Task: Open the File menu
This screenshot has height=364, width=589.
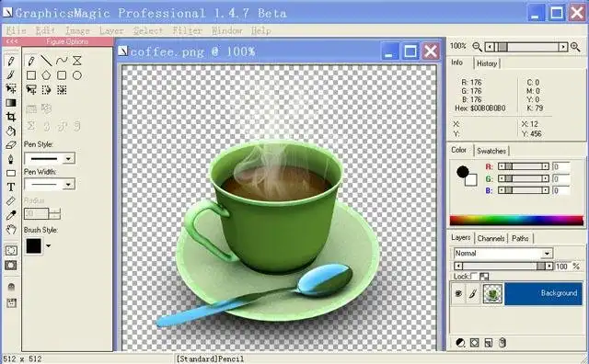Action: pyautogui.click(x=17, y=30)
